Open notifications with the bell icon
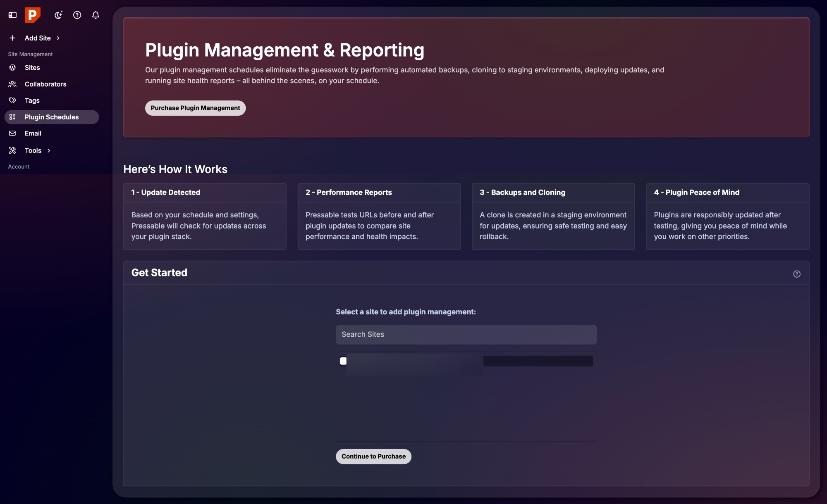This screenshot has height=504, width=827. 96,15
